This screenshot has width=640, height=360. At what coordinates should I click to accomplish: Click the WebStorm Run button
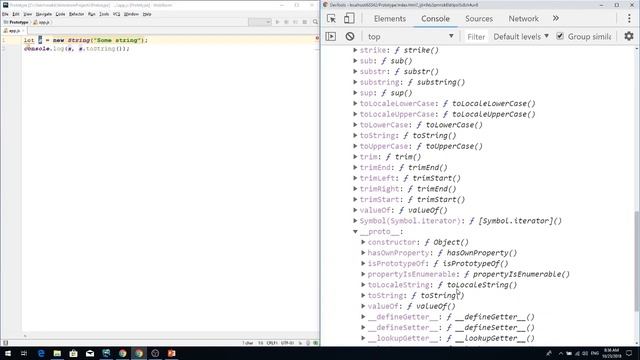[278, 22]
